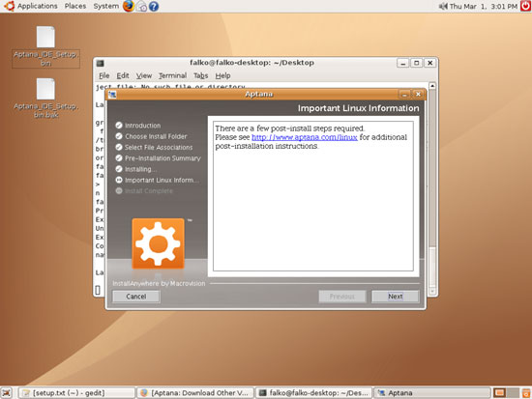Click the post-install instructions text area
The width and height of the screenshot is (532, 399).
pyautogui.click(x=313, y=196)
